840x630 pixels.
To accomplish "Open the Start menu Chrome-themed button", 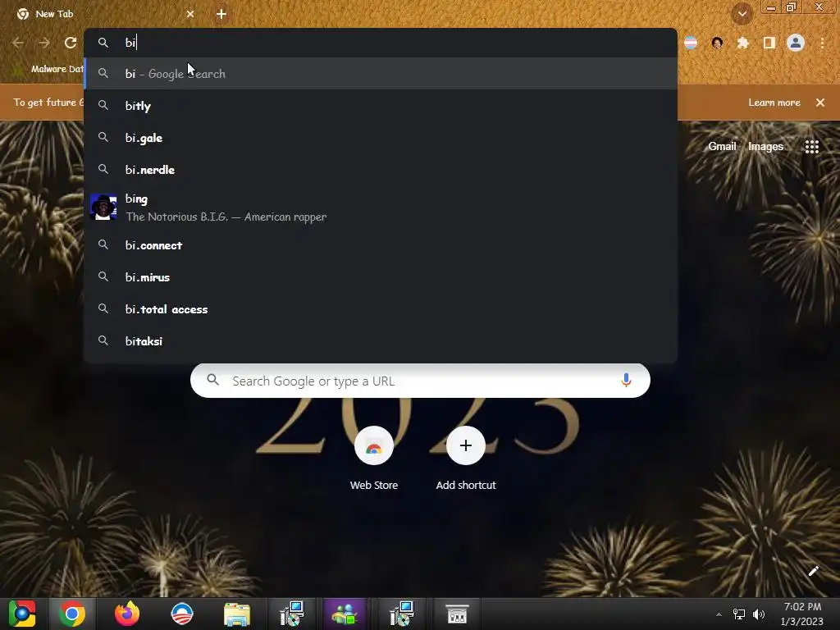I will coord(22,614).
